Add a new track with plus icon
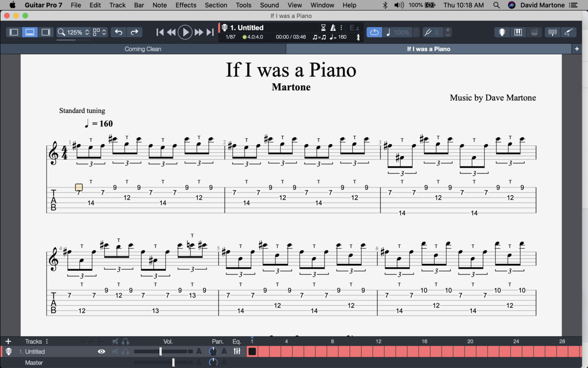The image size is (588, 368). point(8,342)
